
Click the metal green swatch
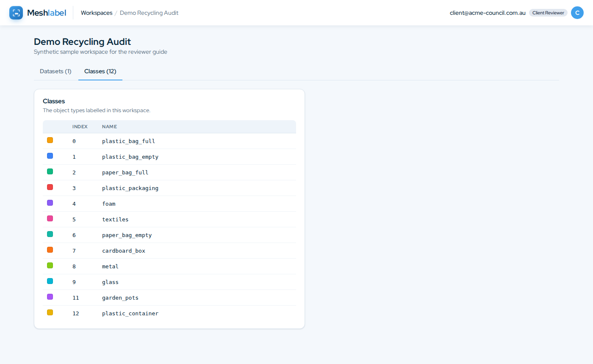(x=50, y=265)
